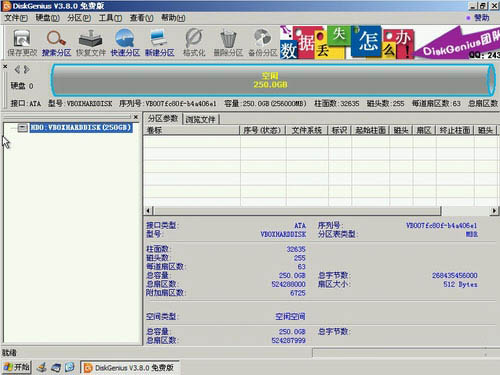Image resolution: width=500 pixels, height=375 pixels.
Task: Select the 分区参数 tab
Action: [x=163, y=119]
